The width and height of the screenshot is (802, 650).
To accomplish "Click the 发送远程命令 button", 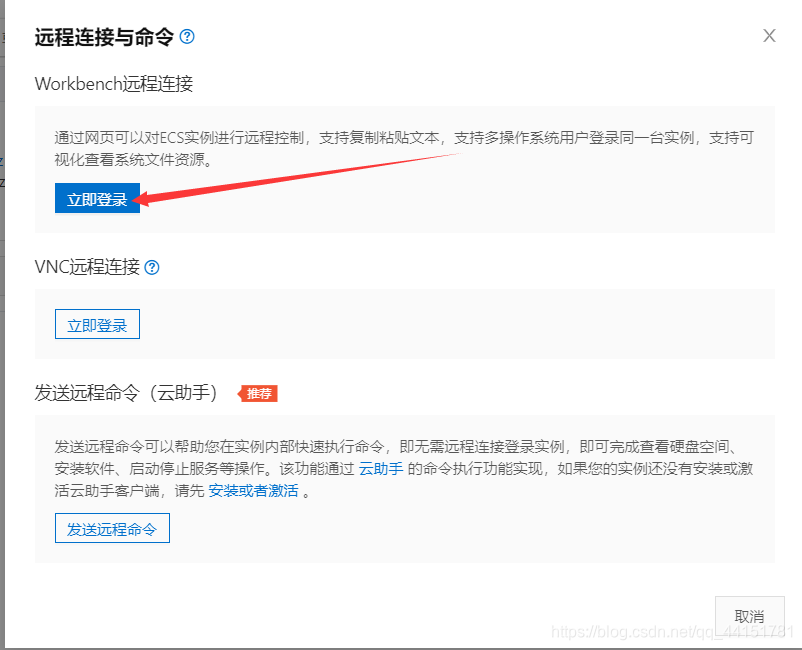I will (x=112, y=528).
